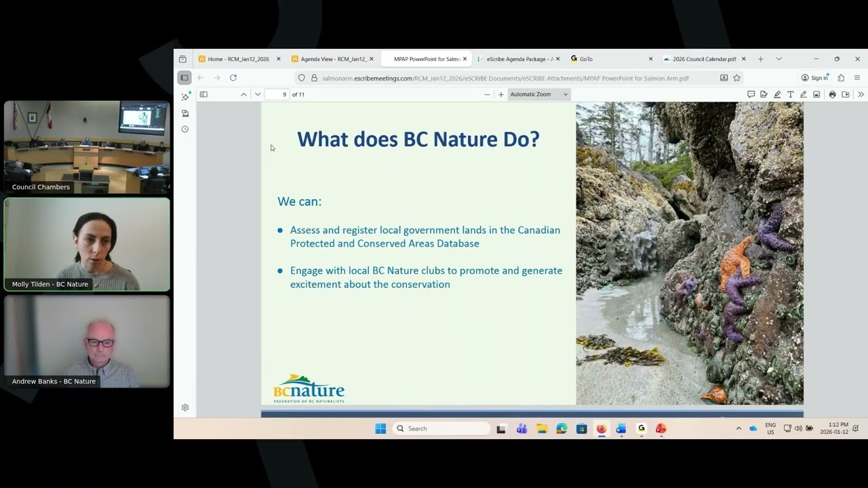The width and height of the screenshot is (868, 488).
Task: Select the PDF signature tool
Action: pos(764,94)
